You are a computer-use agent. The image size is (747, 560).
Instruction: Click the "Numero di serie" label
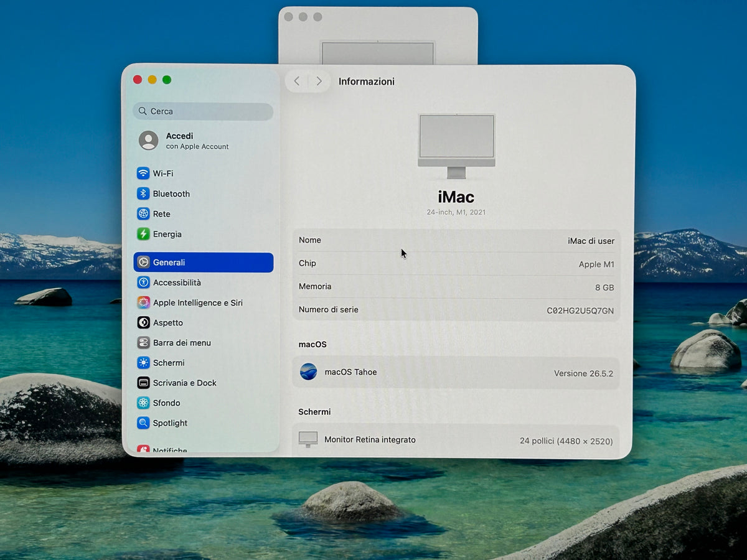click(329, 309)
